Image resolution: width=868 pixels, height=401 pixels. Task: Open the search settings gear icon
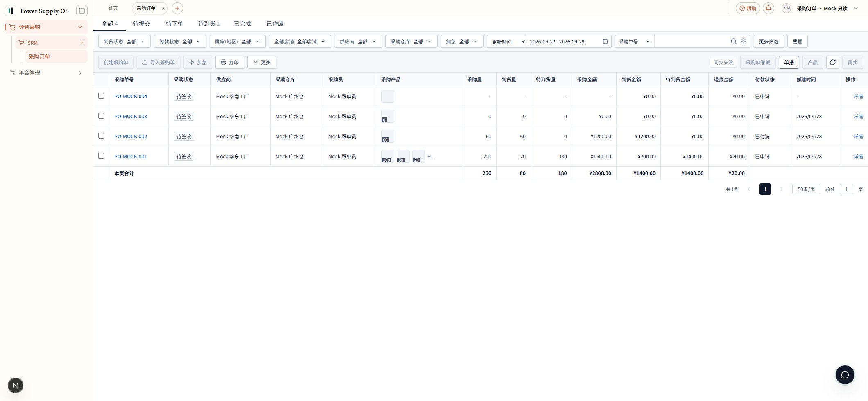point(744,41)
